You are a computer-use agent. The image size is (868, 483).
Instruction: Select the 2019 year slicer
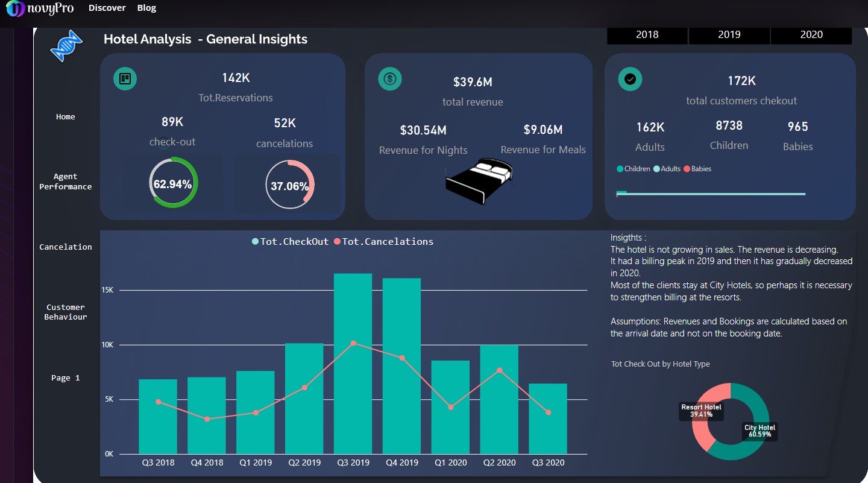[729, 35]
